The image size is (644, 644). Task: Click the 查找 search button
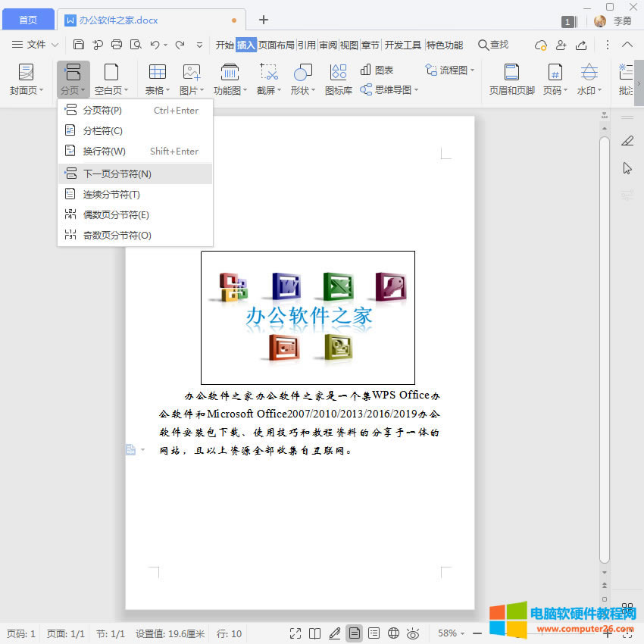click(x=493, y=45)
